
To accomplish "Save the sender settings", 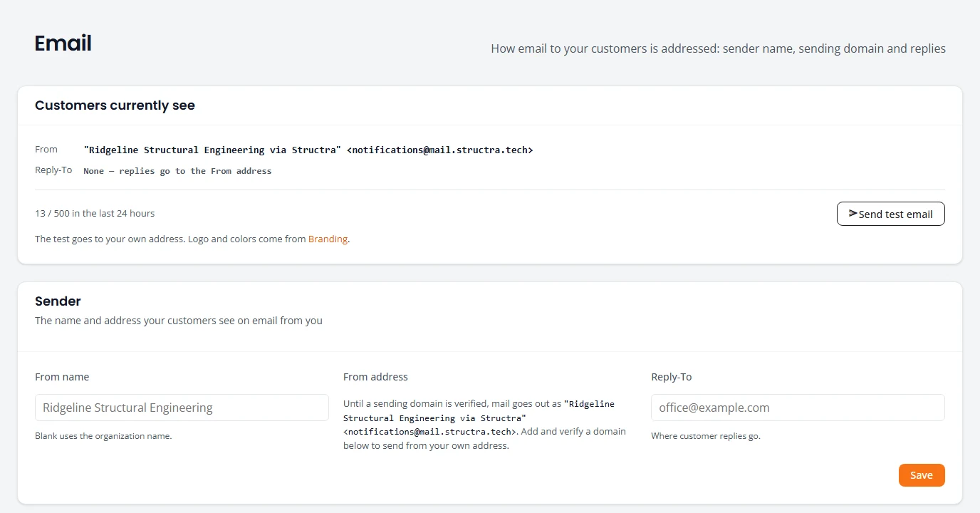I will click(922, 475).
